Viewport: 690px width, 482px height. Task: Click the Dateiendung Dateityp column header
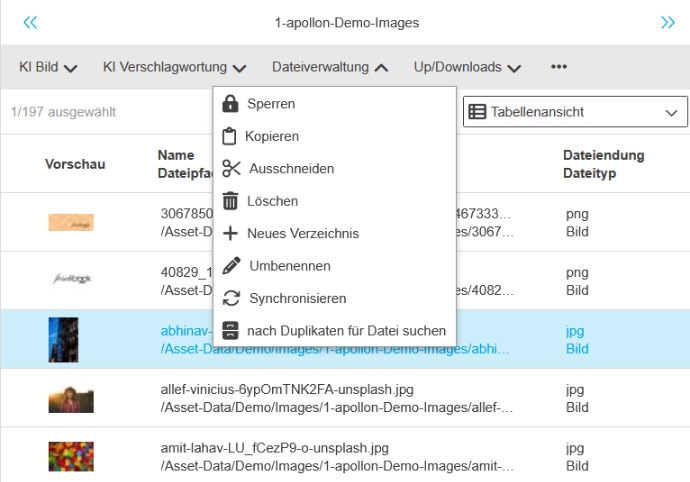click(x=603, y=164)
